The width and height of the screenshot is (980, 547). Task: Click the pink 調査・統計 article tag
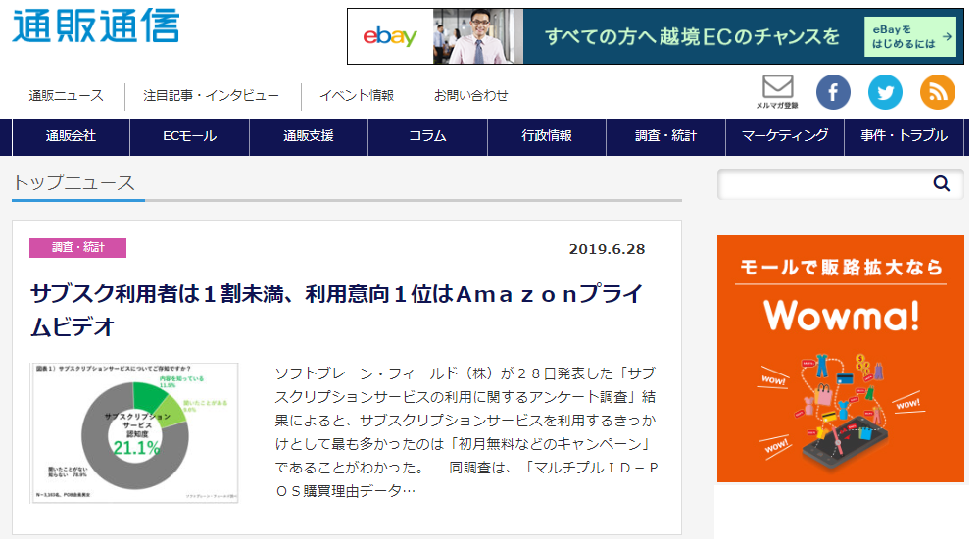coord(77,248)
